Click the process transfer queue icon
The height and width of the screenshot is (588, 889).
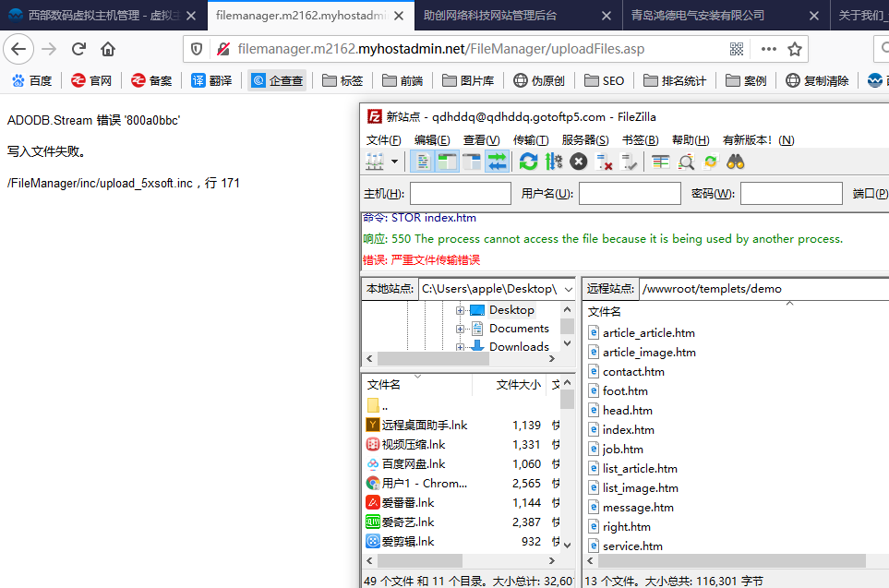(x=554, y=162)
